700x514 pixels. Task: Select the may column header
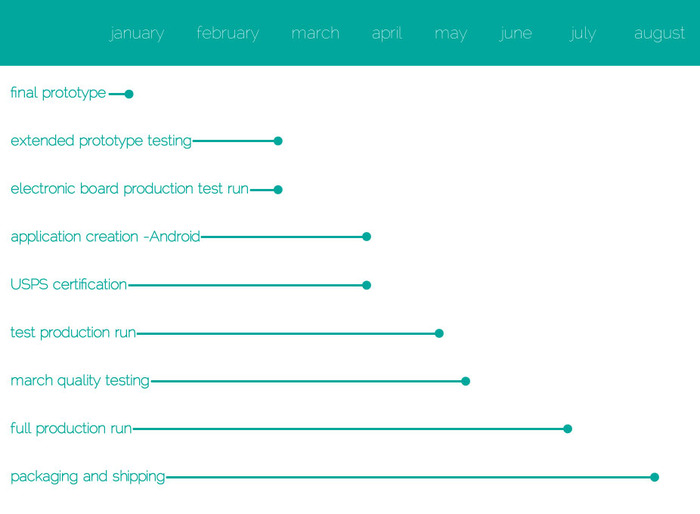[450, 34]
